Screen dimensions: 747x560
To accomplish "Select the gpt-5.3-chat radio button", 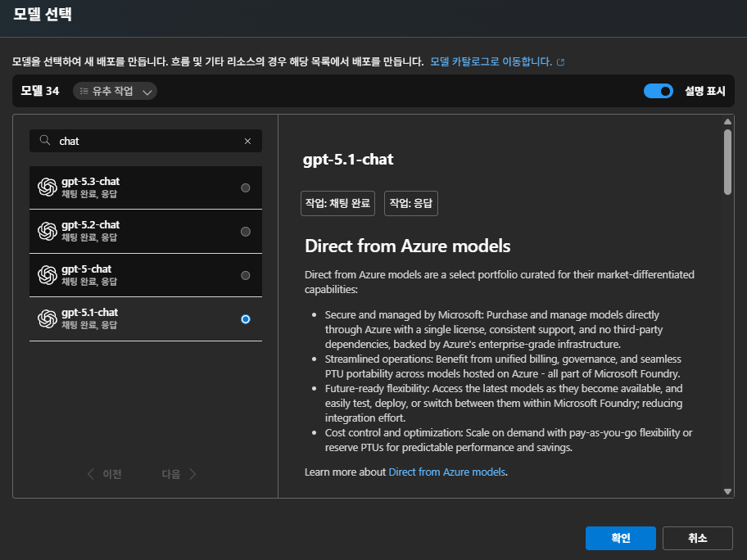I will [x=246, y=187].
